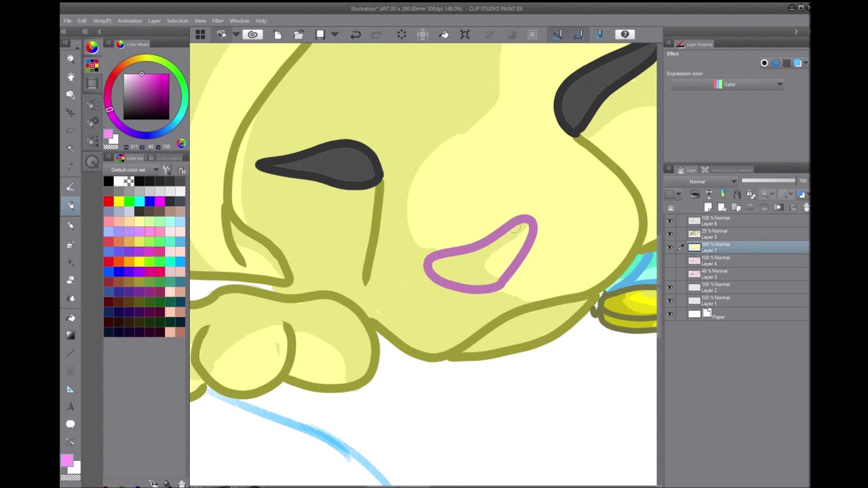Image resolution: width=868 pixels, height=488 pixels.
Task: Hide the Paper layer
Action: [x=670, y=314]
